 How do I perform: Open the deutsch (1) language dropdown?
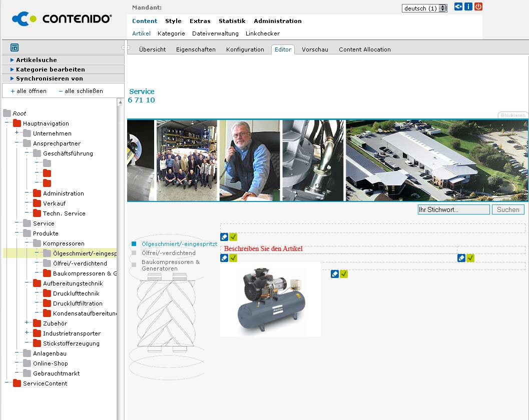pos(424,8)
